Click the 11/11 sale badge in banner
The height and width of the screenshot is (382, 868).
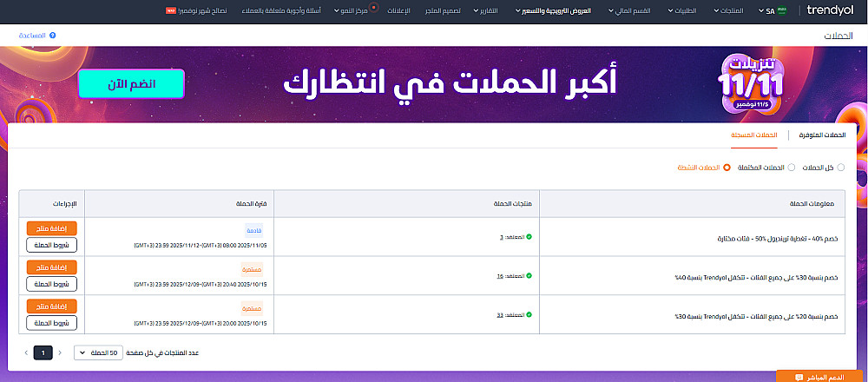click(751, 83)
